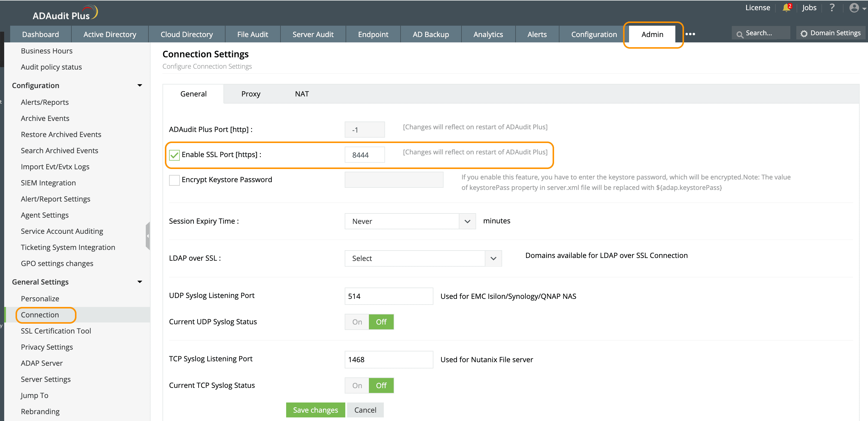Open the Endpoint tab
Image resolution: width=868 pixels, height=421 pixels.
(x=373, y=34)
